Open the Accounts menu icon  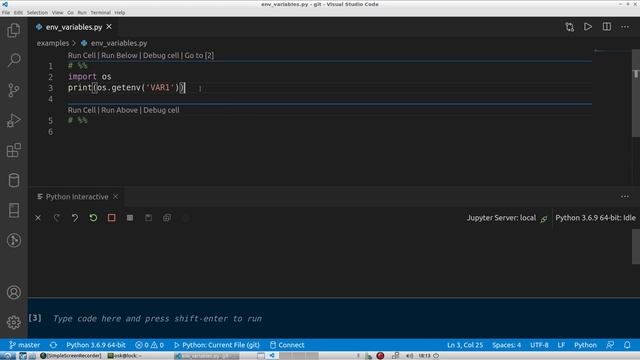pyautogui.click(x=13, y=292)
